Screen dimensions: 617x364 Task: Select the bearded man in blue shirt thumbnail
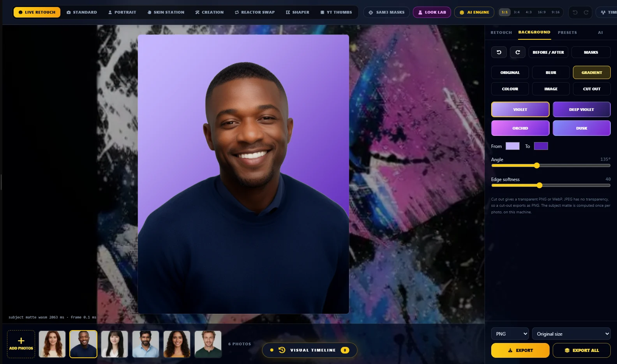click(x=146, y=344)
